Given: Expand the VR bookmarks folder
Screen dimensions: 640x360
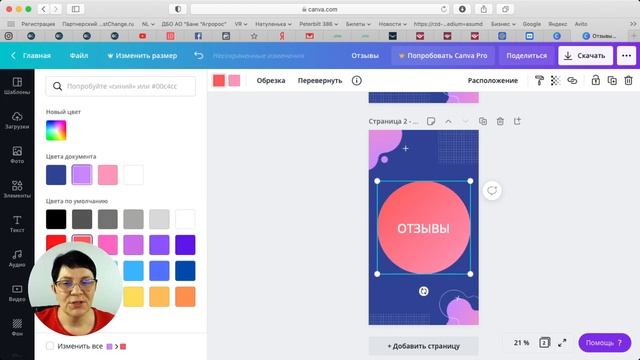Looking at the screenshot, I should [241, 24].
